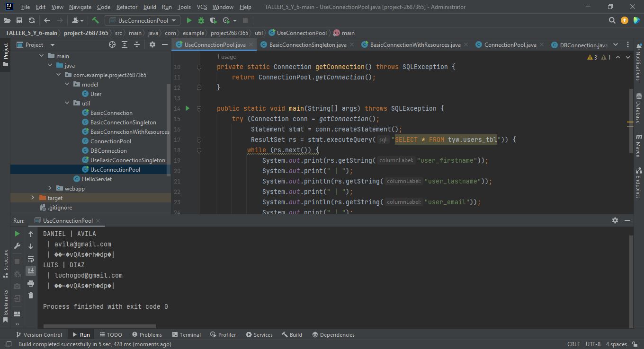
Task: Open Search Everywhere magnifier
Action: pyautogui.click(x=612, y=20)
